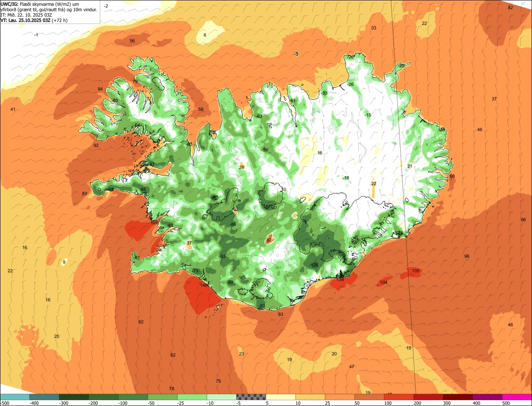
Task: Select the 75 value over the southern ocean
Action: (218, 381)
